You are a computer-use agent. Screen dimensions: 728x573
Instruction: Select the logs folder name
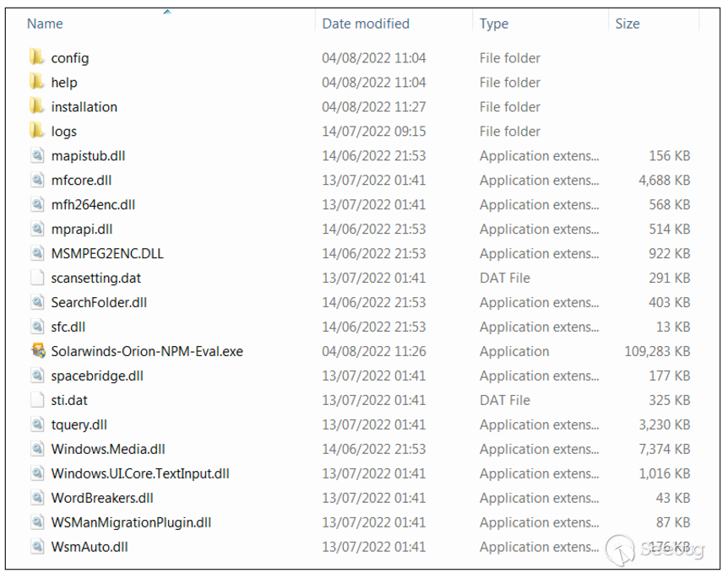click(x=63, y=132)
